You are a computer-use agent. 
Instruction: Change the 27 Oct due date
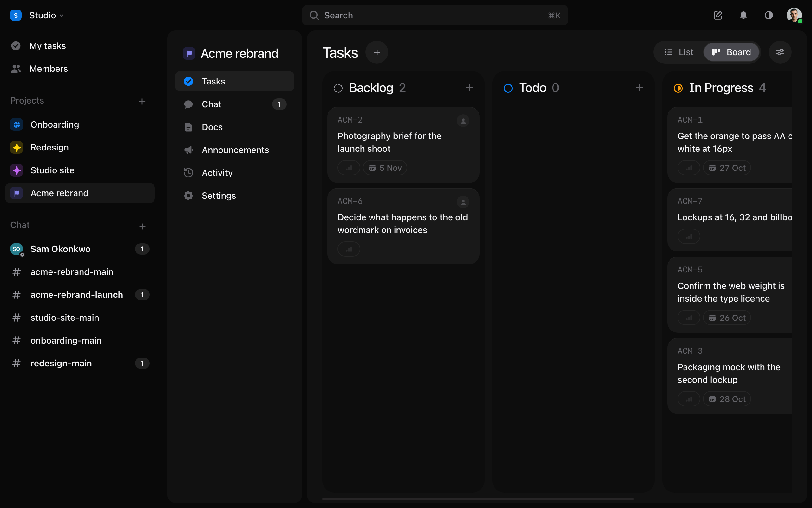click(727, 168)
